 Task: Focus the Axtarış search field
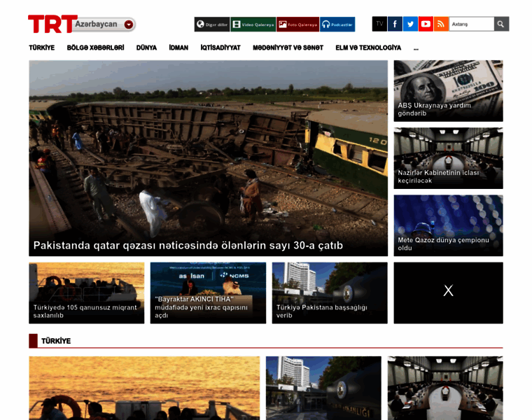pos(472,24)
